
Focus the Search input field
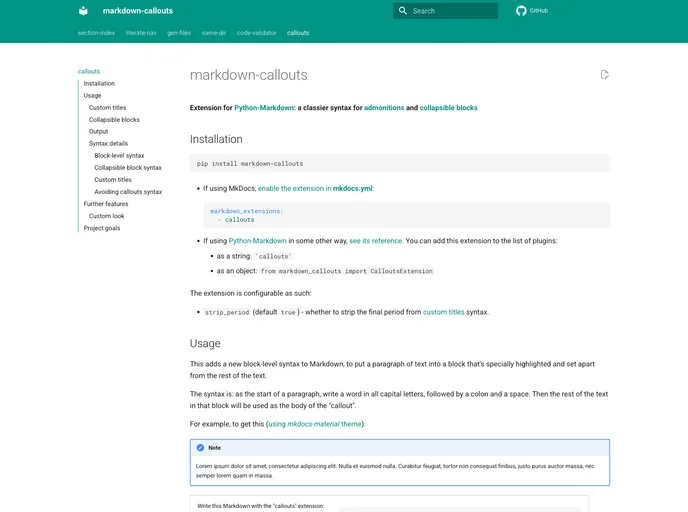pyautogui.click(x=445, y=11)
